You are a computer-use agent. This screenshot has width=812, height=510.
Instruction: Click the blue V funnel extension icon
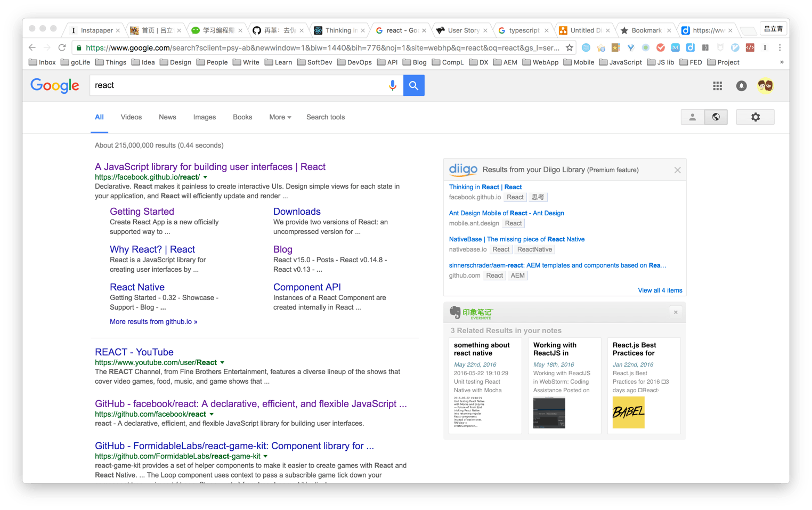click(x=630, y=47)
